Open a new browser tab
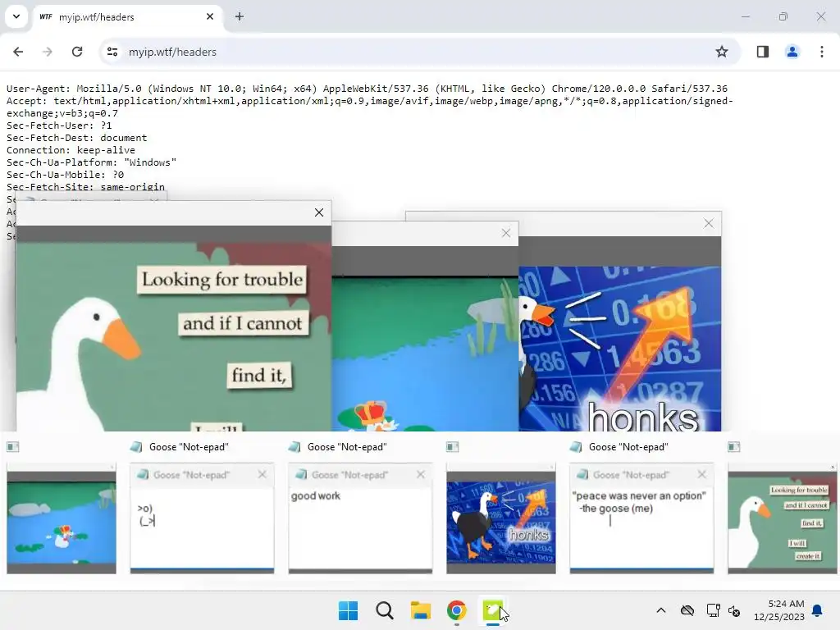Viewport: 840px width, 630px height. point(240,16)
